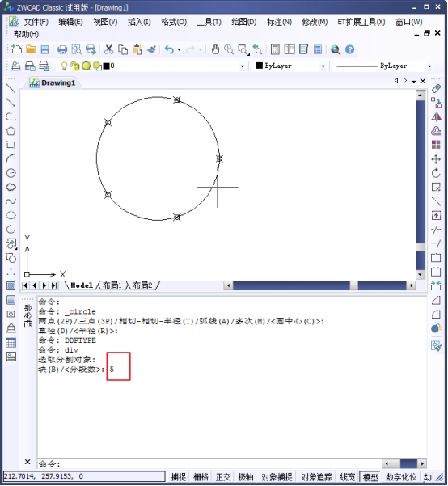Image resolution: width=448 pixels, height=486 pixels.
Task: Click the drawing area vertical scrollbar
Action: 420,184
